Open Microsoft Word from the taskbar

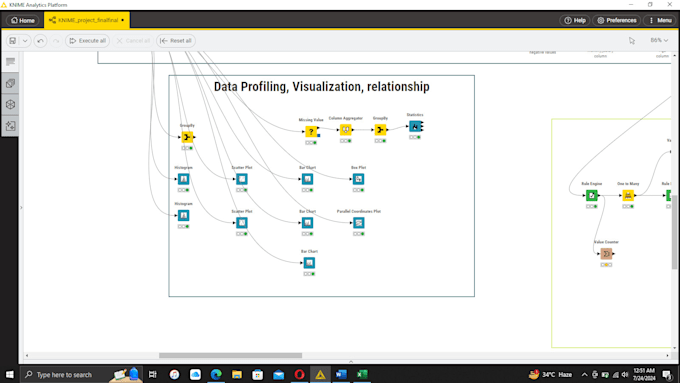(341, 374)
